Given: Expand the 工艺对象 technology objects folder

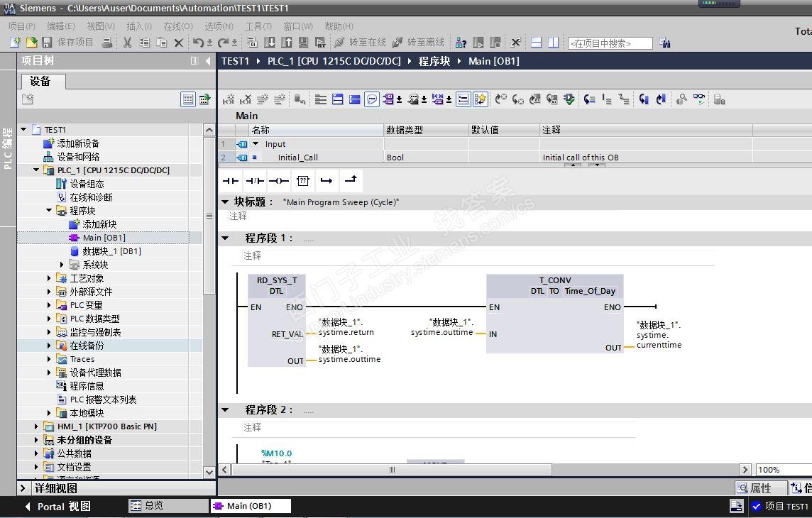Looking at the screenshot, I should (x=49, y=278).
